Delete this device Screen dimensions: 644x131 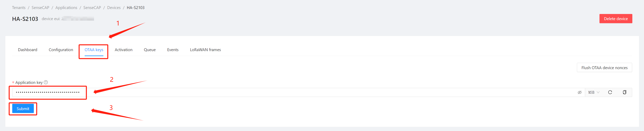pyautogui.click(x=616, y=19)
